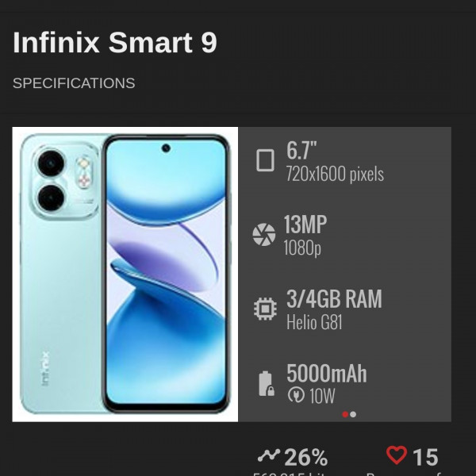This screenshot has height=476, width=476.
Task: Click the camera aperture icon
Action: pyautogui.click(x=264, y=234)
